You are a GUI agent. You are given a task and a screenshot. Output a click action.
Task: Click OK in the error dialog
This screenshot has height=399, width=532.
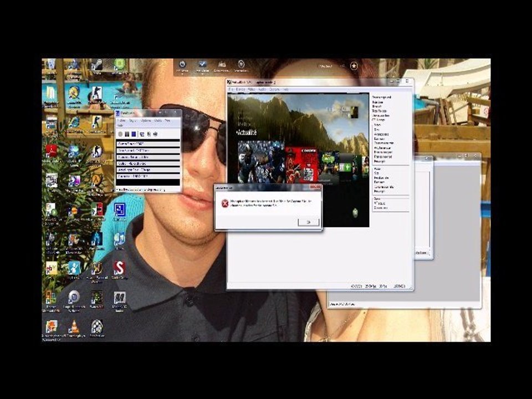[x=309, y=222]
